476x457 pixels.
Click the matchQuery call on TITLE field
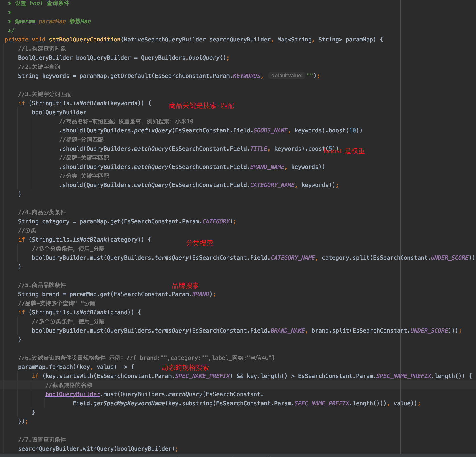[151, 148]
